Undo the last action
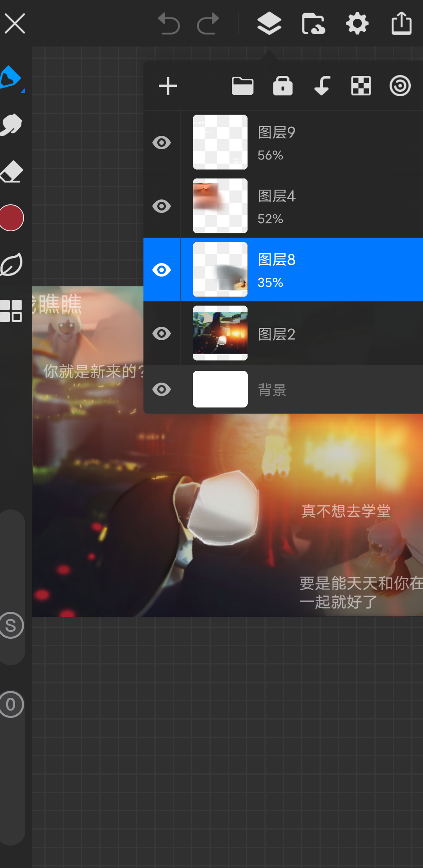This screenshot has width=423, height=868. point(169,24)
